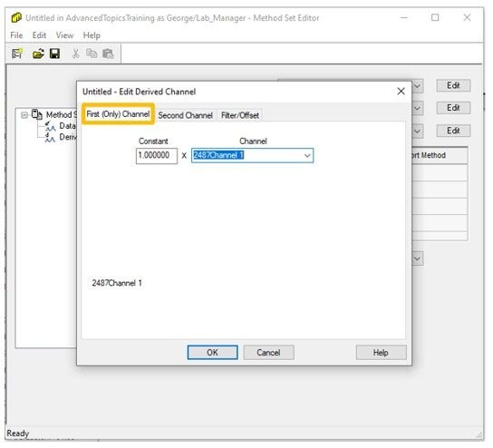Click the Paste clipboard icon

(108, 54)
